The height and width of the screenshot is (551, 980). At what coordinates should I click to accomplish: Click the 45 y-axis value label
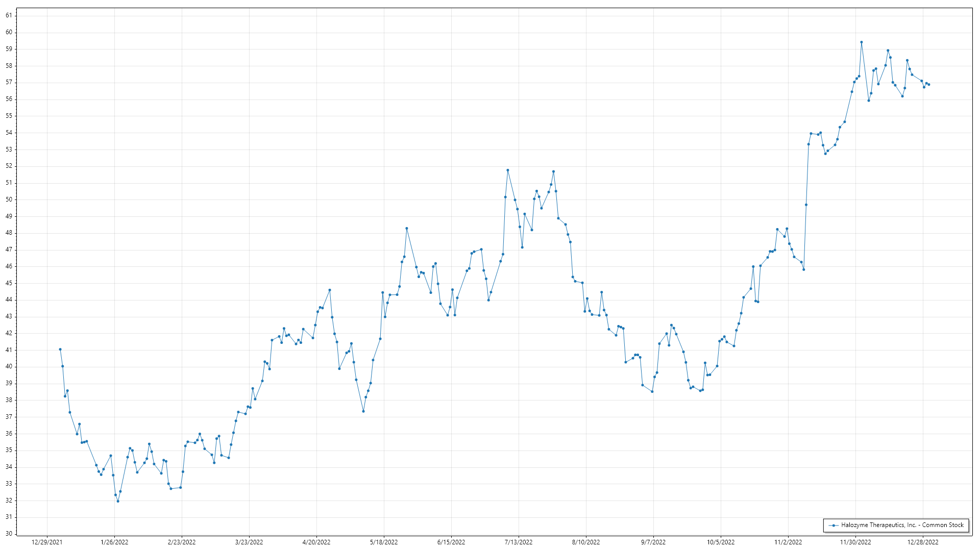9,283
